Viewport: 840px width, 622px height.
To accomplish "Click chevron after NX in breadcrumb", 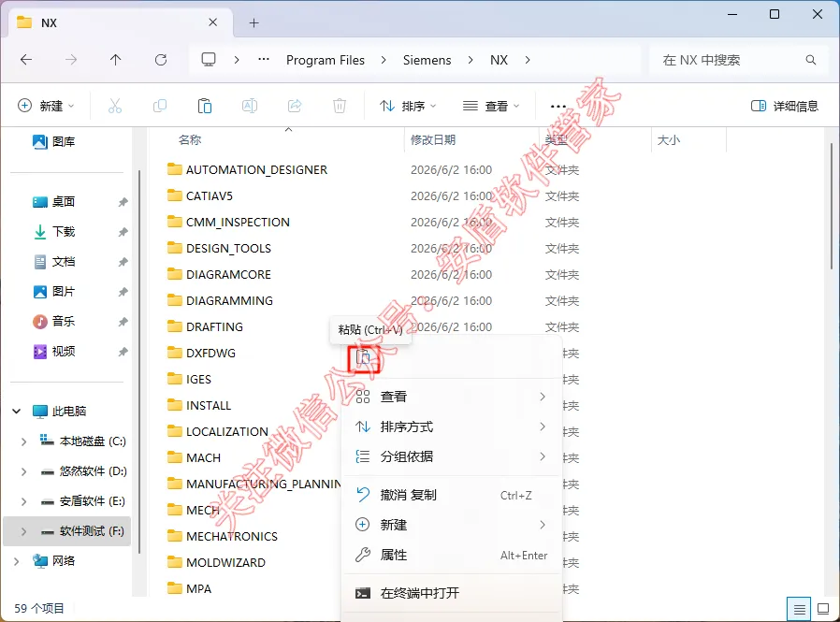I will point(528,60).
